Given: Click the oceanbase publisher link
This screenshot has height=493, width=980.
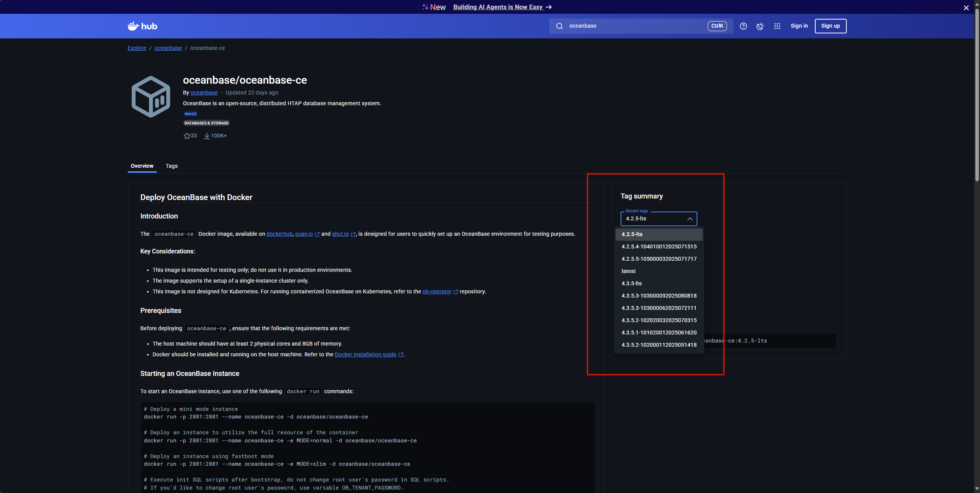Looking at the screenshot, I should click(x=204, y=93).
